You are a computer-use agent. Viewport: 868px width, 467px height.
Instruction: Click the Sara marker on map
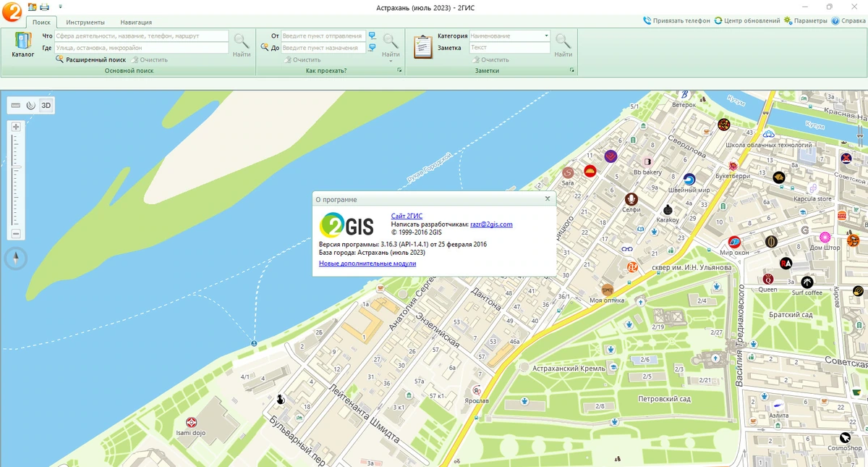[x=568, y=173]
